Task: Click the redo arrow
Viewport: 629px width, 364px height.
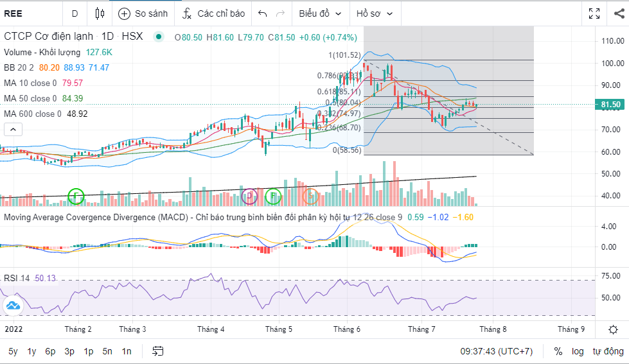Action: click(280, 13)
